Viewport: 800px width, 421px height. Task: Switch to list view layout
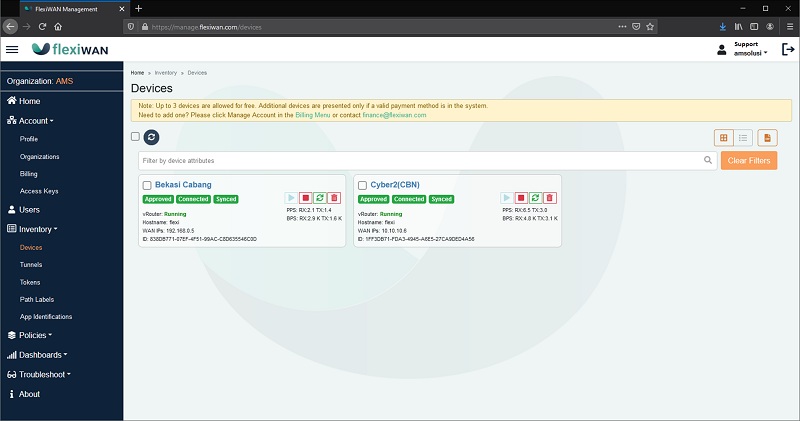point(743,138)
